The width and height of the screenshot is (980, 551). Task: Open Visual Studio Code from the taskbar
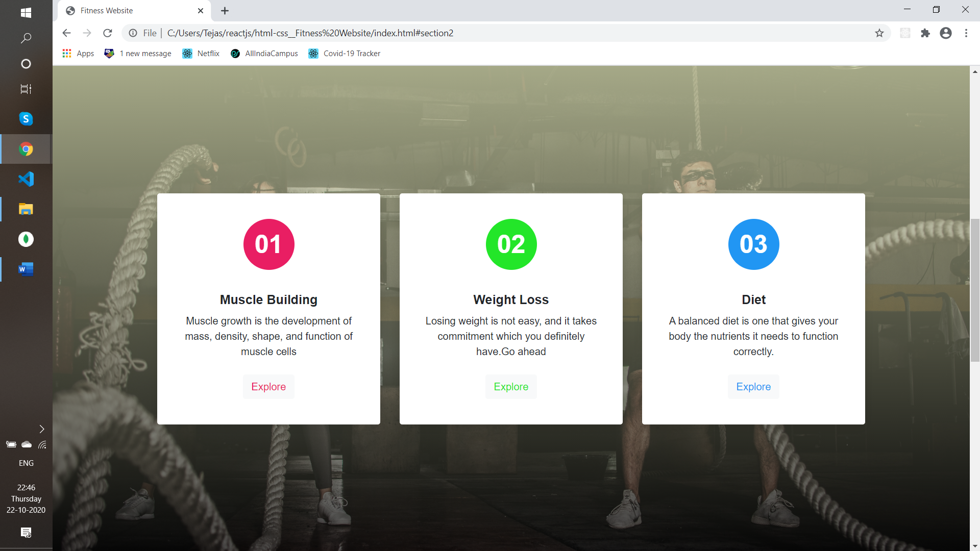click(26, 179)
